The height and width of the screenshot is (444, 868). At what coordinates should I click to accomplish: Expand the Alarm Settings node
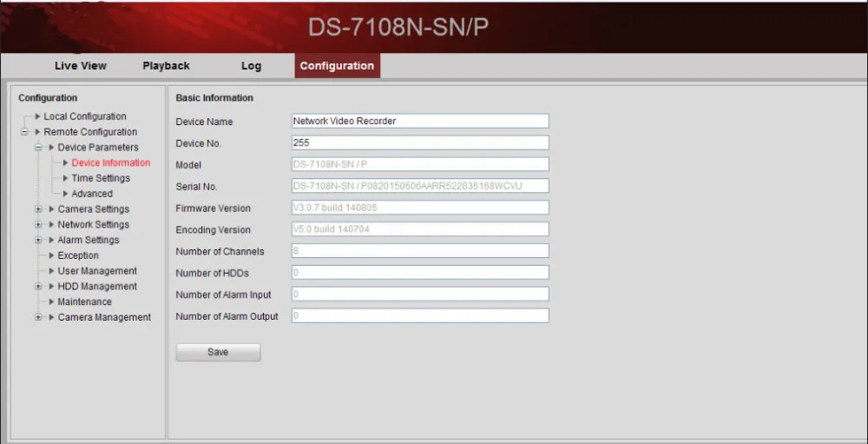click(x=38, y=240)
